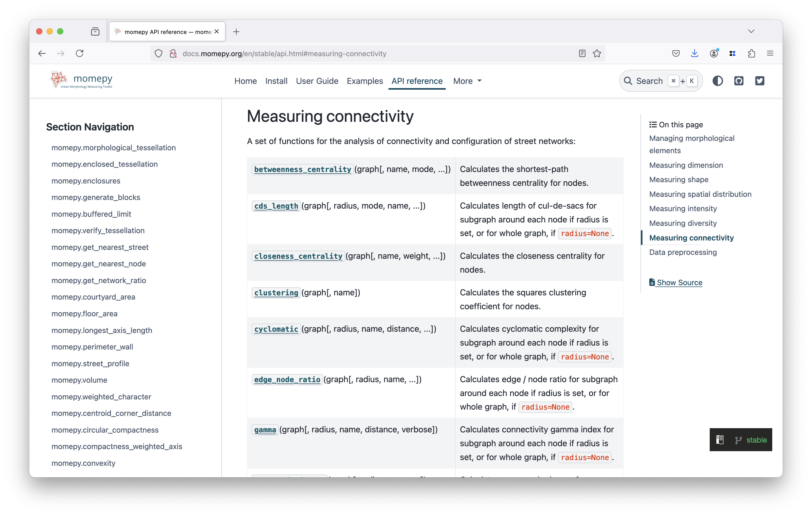
Task: Toggle tracking protection shield icon
Action: tap(159, 54)
